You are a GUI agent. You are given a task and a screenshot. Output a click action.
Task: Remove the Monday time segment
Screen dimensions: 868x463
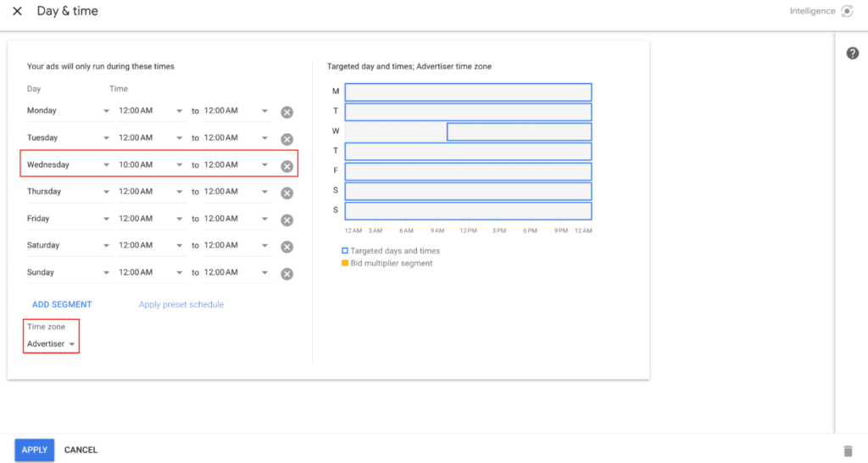287,112
